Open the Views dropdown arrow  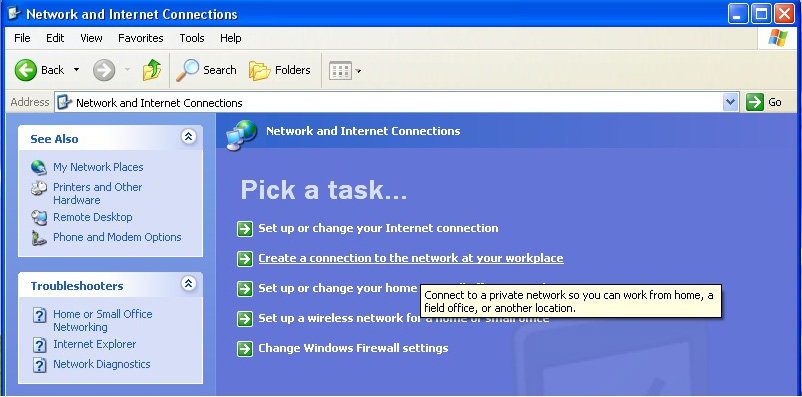click(359, 71)
